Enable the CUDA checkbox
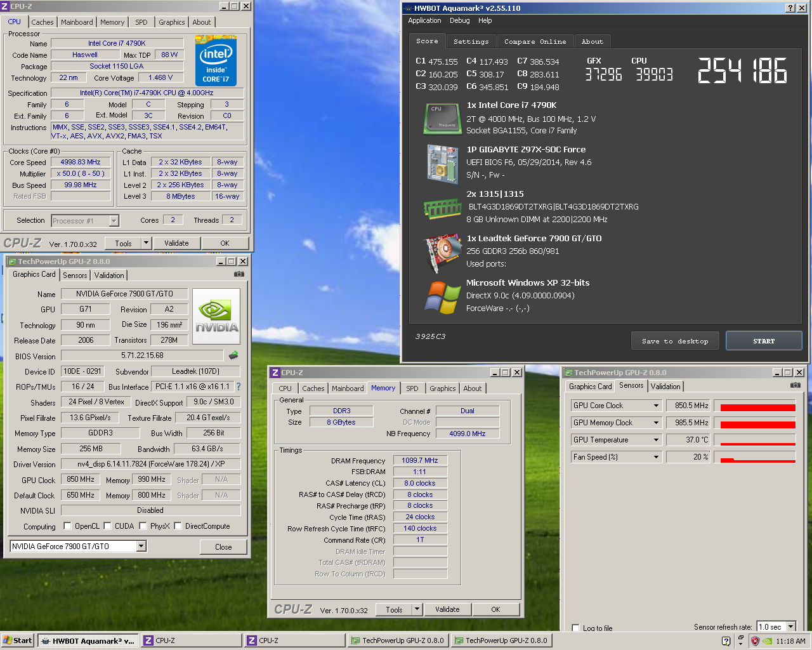Viewport: 812px width, 650px height. pos(107,526)
